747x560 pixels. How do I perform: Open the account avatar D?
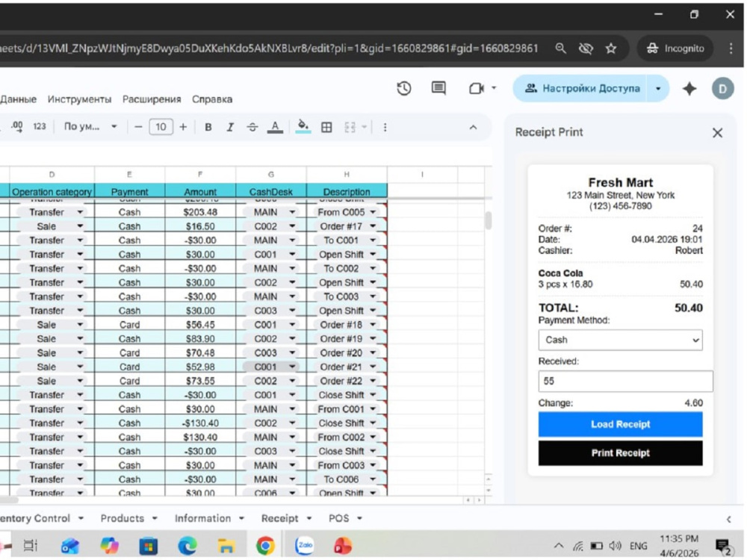tap(722, 89)
